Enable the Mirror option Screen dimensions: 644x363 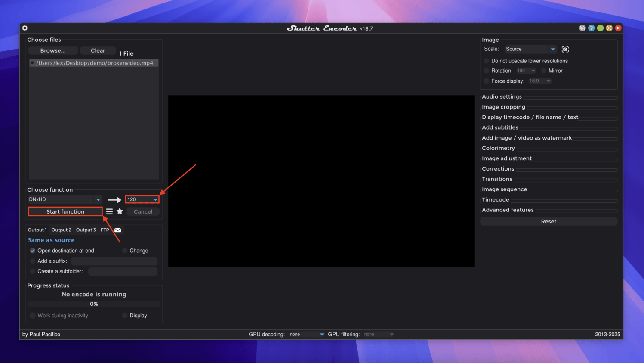coord(544,71)
